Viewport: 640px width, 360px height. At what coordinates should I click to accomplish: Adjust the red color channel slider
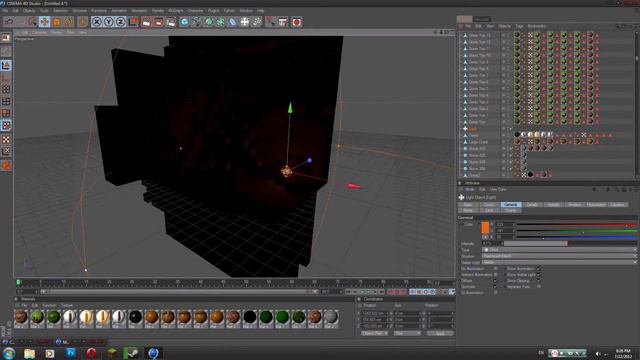point(577,224)
